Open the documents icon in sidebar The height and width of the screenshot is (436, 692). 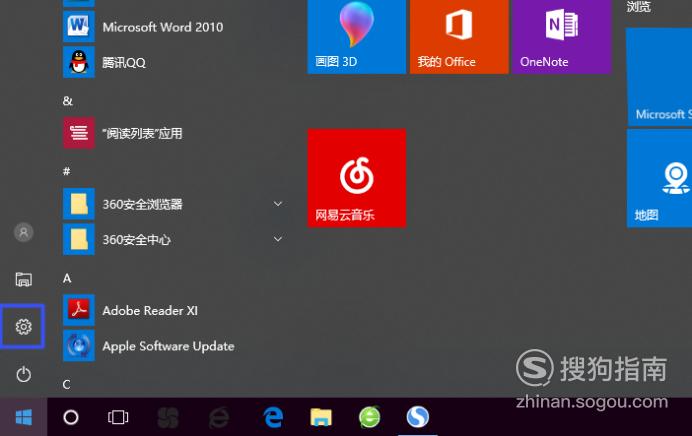point(23,279)
